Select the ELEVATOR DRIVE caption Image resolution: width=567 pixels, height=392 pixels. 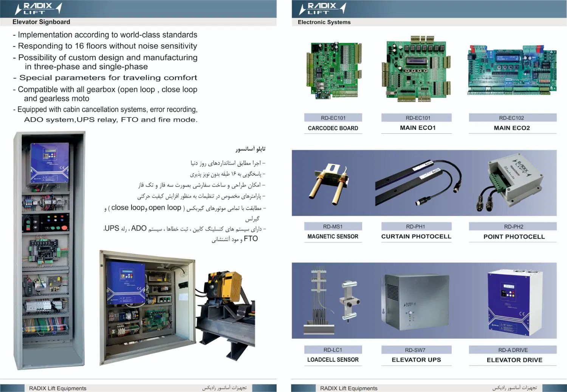pyautogui.click(x=514, y=360)
